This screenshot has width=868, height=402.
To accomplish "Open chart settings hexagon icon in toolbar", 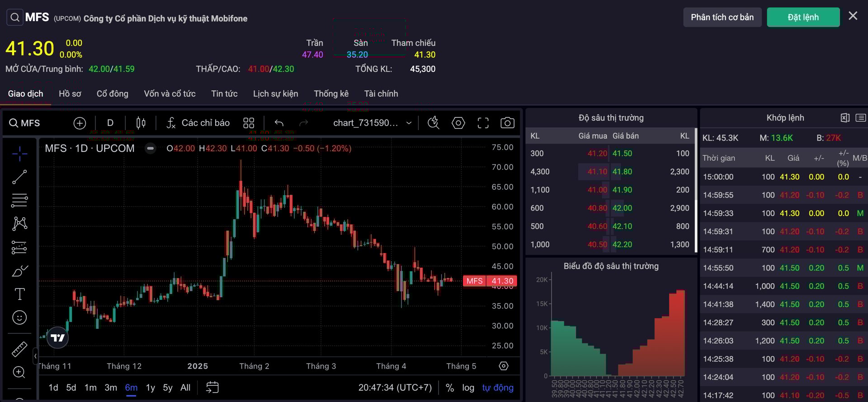I will point(458,123).
